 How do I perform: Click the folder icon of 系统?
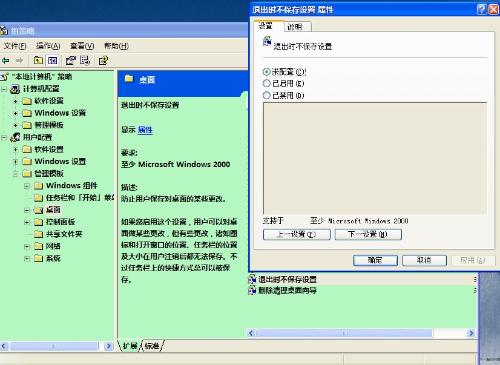click(39, 258)
